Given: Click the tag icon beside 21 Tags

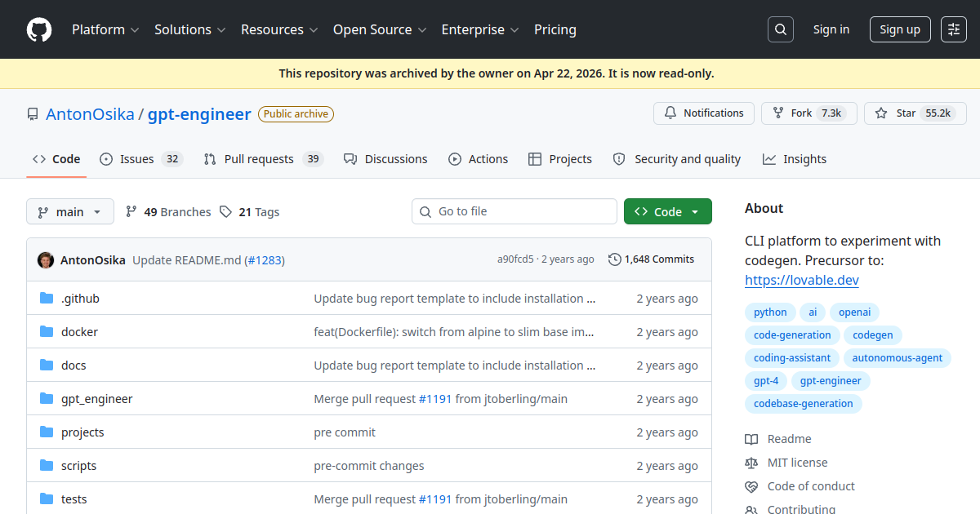Looking at the screenshot, I should pos(226,212).
